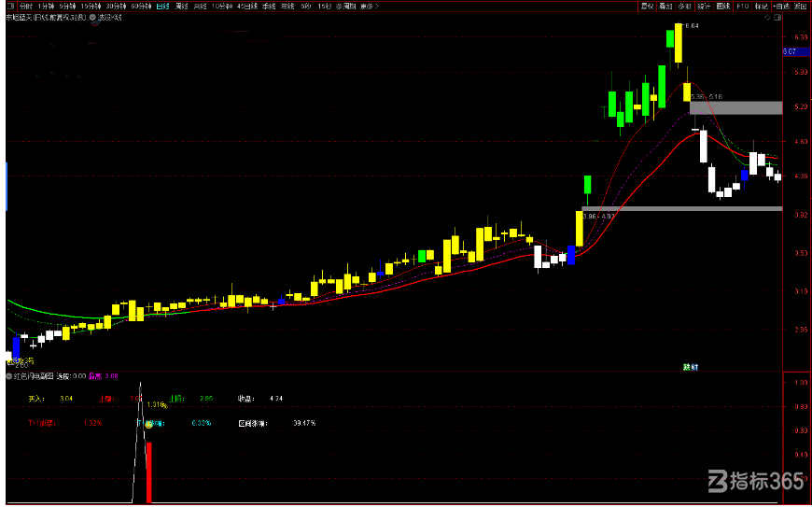Click the red signal bar in sub-chart

click(149, 472)
